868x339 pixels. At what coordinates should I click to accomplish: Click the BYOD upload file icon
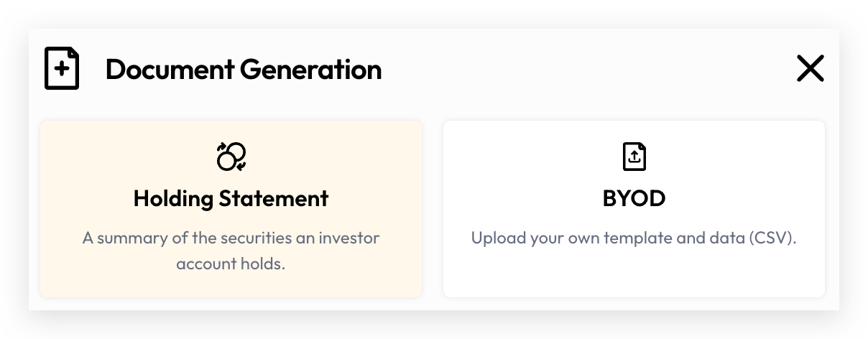tap(634, 156)
